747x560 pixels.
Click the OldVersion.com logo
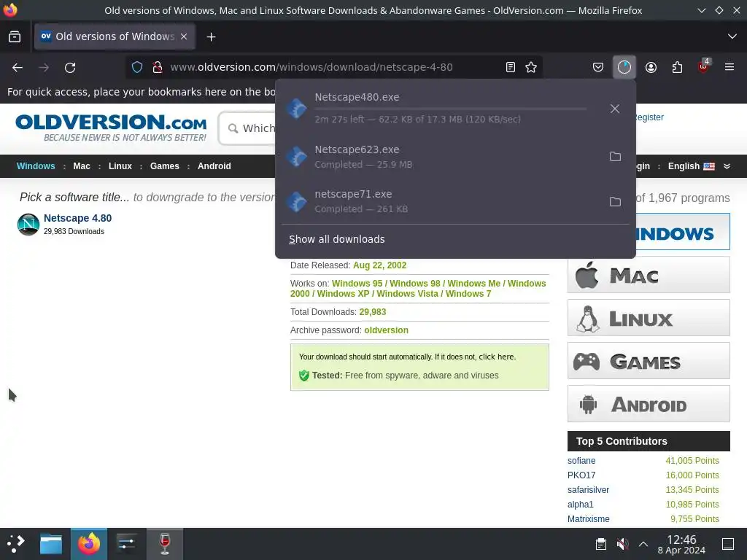pyautogui.click(x=111, y=128)
